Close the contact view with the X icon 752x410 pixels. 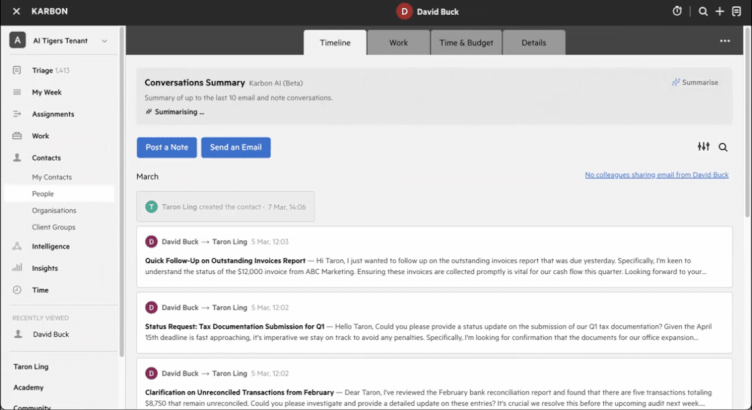click(16, 11)
